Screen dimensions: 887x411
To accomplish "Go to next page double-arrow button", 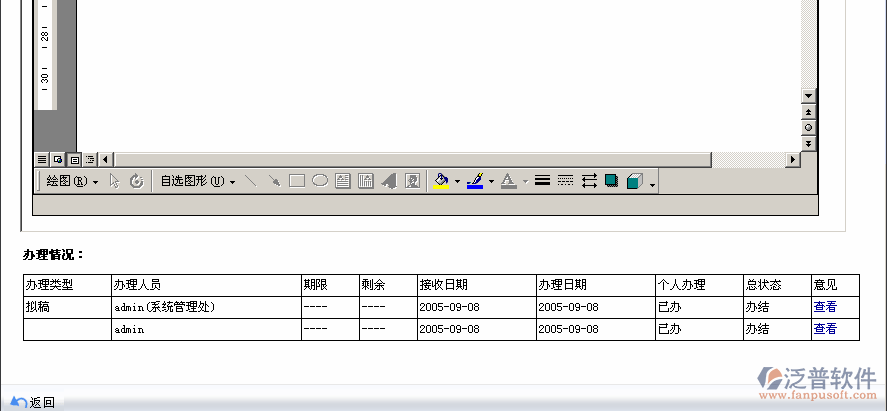I will (x=808, y=144).
